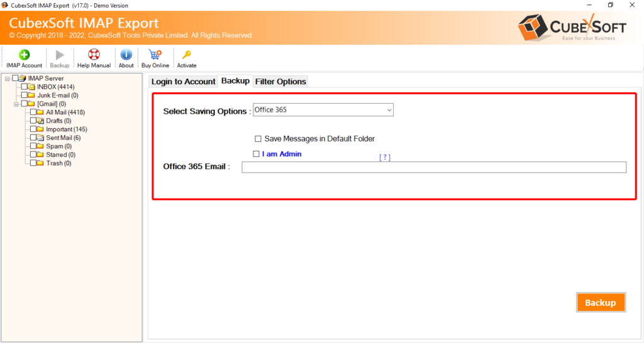Viewport: 644px width, 343px height.
Task: Click the INBOX folder icon
Action: pyautogui.click(x=31, y=87)
